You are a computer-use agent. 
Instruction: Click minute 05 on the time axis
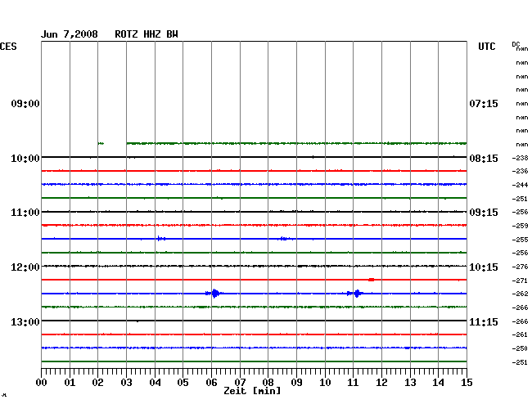pyautogui.click(x=183, y=383)
